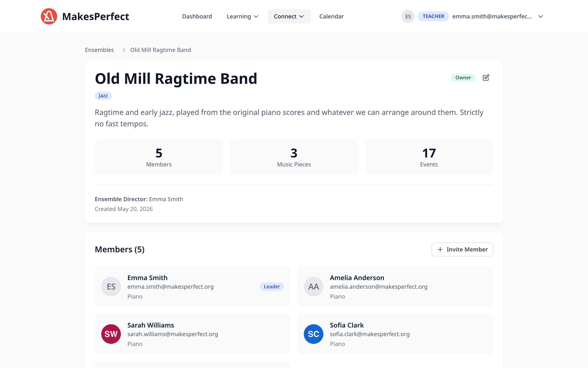Viewport: 588px width, 368px height.
Task: Click the Old Mill Ragtime Band title
Action: (x=176, y=79)
